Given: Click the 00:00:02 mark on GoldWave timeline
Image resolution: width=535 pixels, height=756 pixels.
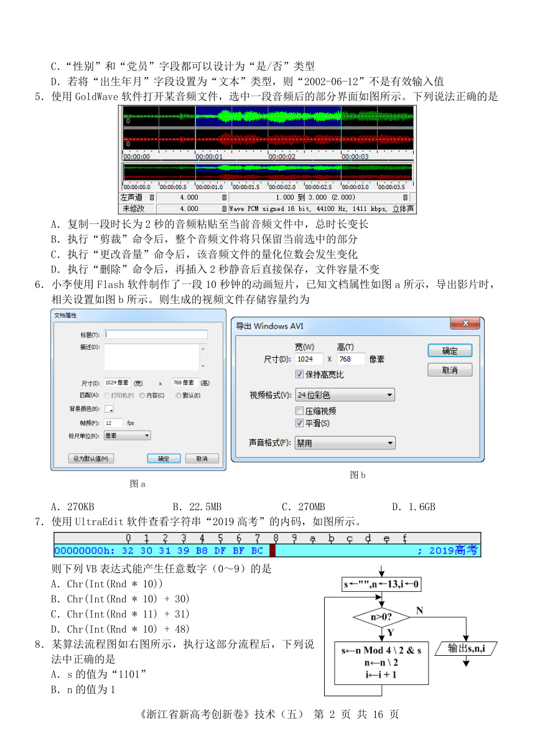Looking at the screenshot, I should [x=282, y=157].
